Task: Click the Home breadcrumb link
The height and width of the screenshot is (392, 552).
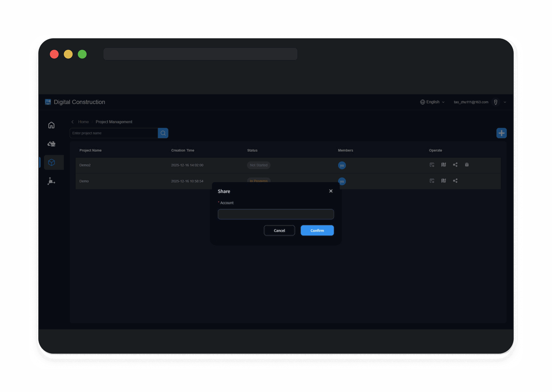Action: coord(83,122)
